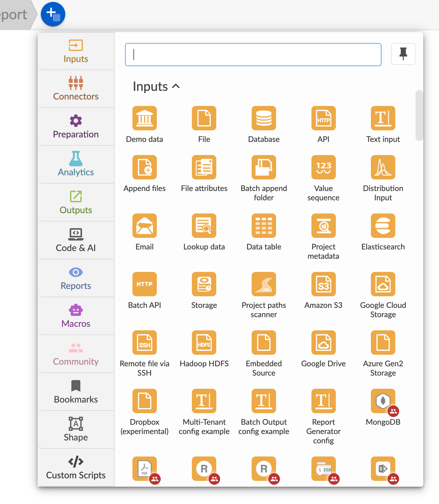
Task: Open the Community category tab
Action: click(76, 354)
